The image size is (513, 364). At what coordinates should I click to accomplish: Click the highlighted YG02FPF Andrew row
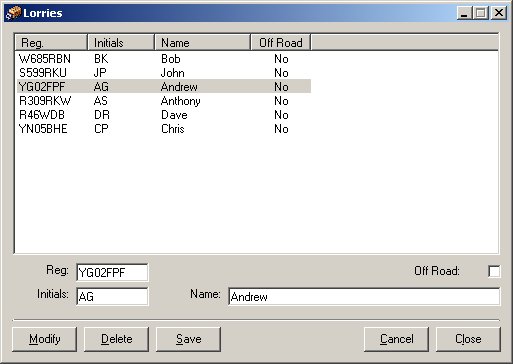point(164,87)
